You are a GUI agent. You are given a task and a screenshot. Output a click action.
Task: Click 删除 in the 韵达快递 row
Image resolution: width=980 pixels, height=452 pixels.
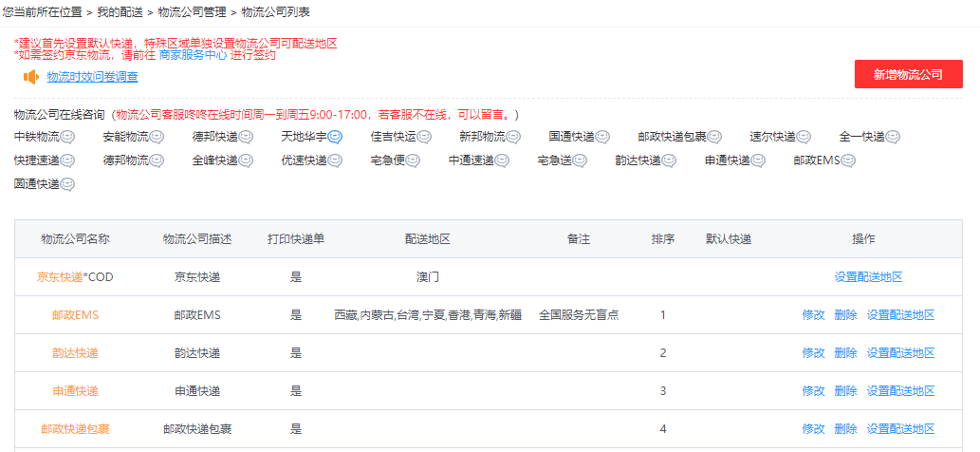[x=845, y=353]
